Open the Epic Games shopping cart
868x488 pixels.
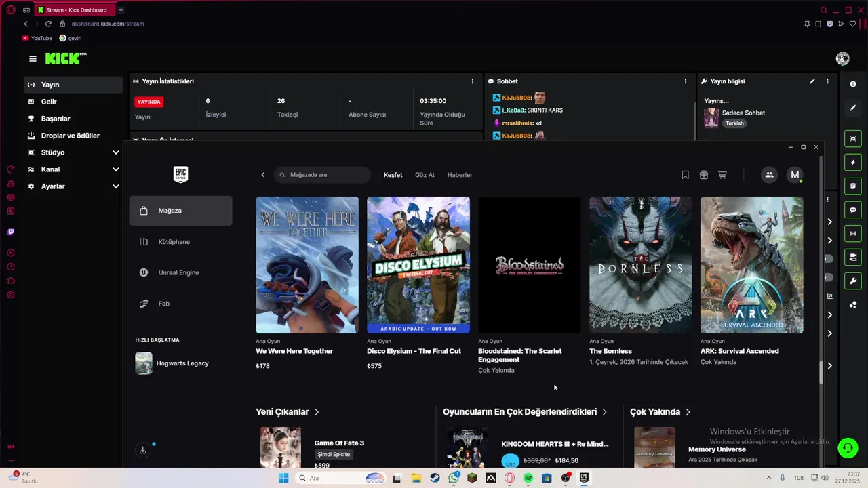722,175
